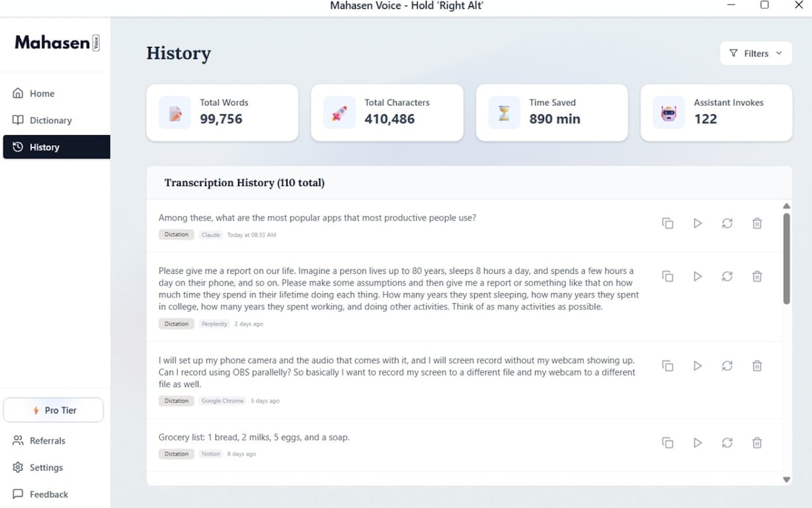The height and width of the screenshot is (508, 812).
Task: Delete the Grocery list transcription
Action: 757,443
